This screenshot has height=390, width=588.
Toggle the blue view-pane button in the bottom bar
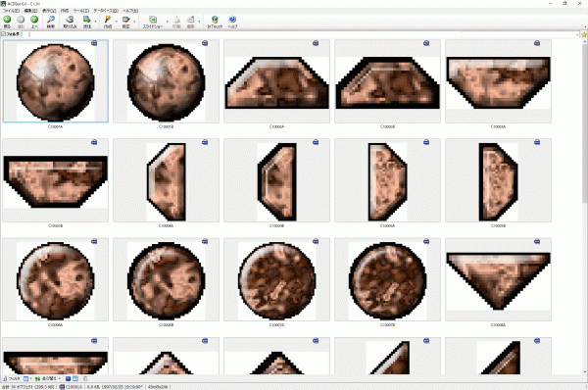click(68, 379)
